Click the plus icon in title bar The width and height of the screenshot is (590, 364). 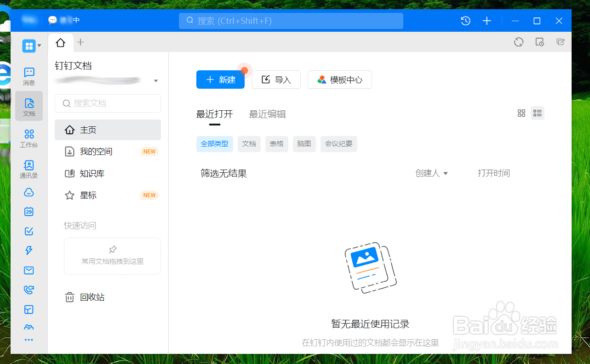click(x=487, y=21)
